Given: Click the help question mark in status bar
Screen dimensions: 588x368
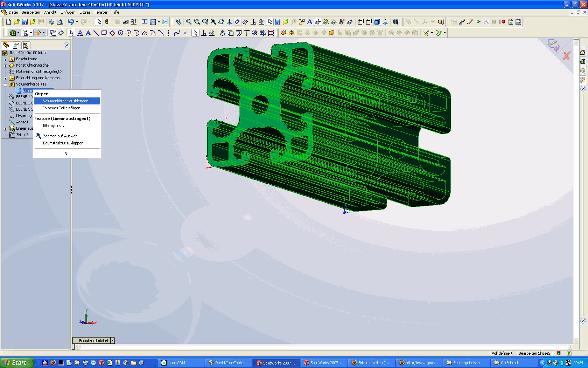Looking at the screenshot, I should [x=569, y=353].
